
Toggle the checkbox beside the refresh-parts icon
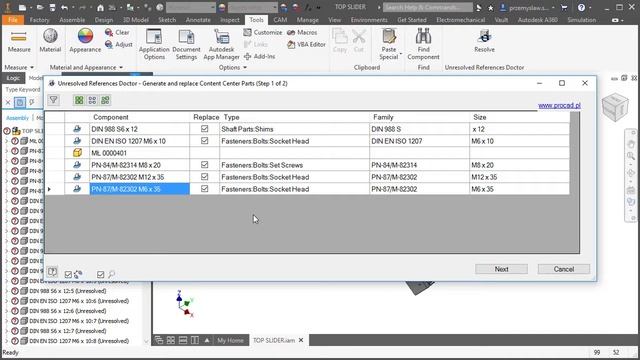click(x=68, y=274)
